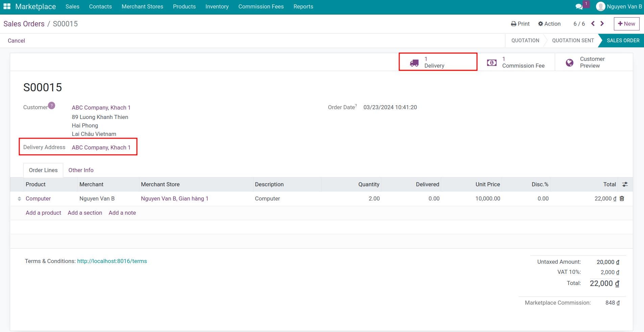Open the Computer product link
Screen dimensions: 644x332
pyautogui.click(x=38, y=198)
